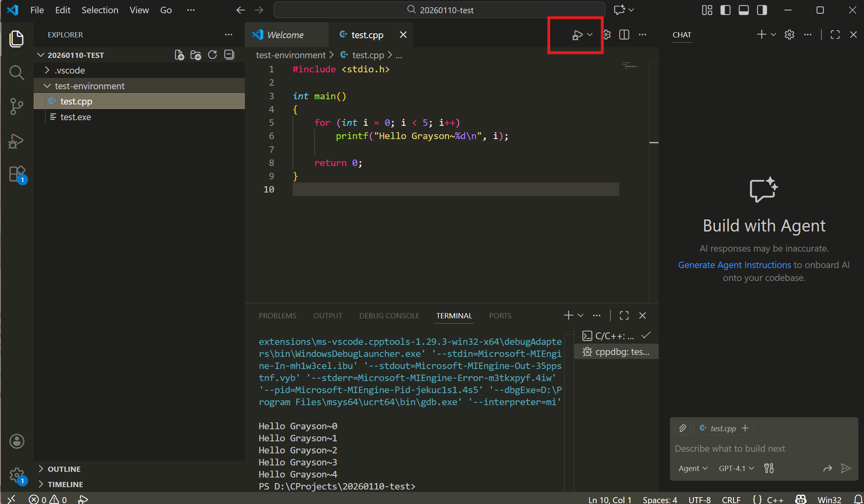The height and width of the screenshot is (504, 864).
Task: Click the editor gear settings icon
Action: pyautogui.click(x=607, y=35)
